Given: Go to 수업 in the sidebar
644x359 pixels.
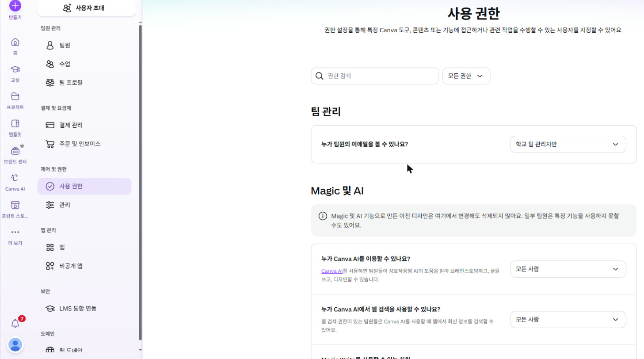Looking at the screenshot, I should 84,64.
